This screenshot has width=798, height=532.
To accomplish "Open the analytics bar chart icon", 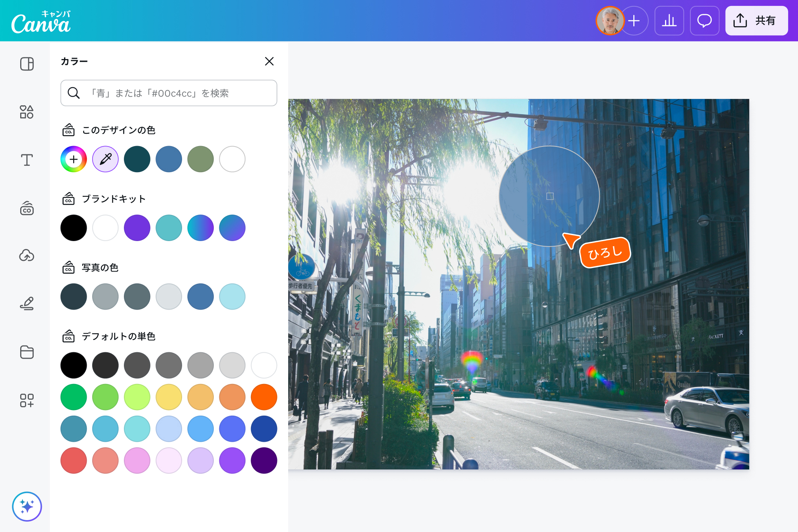I will 669,21.
